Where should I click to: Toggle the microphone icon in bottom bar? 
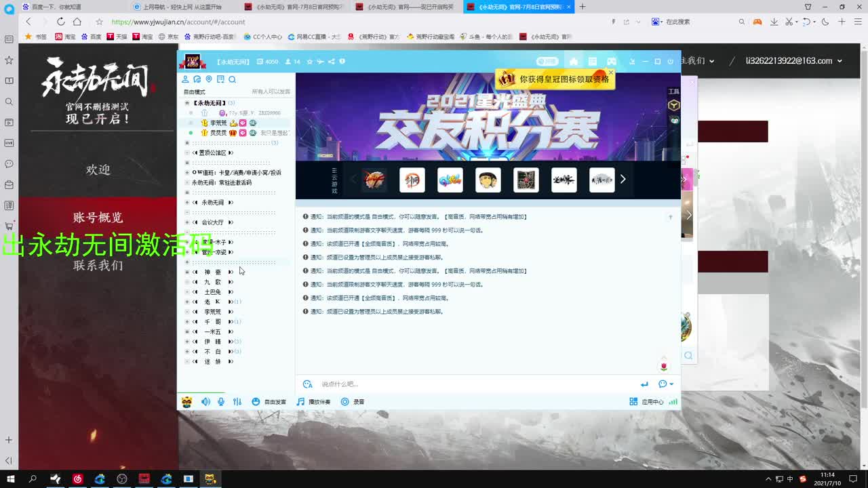coord(221,402)
